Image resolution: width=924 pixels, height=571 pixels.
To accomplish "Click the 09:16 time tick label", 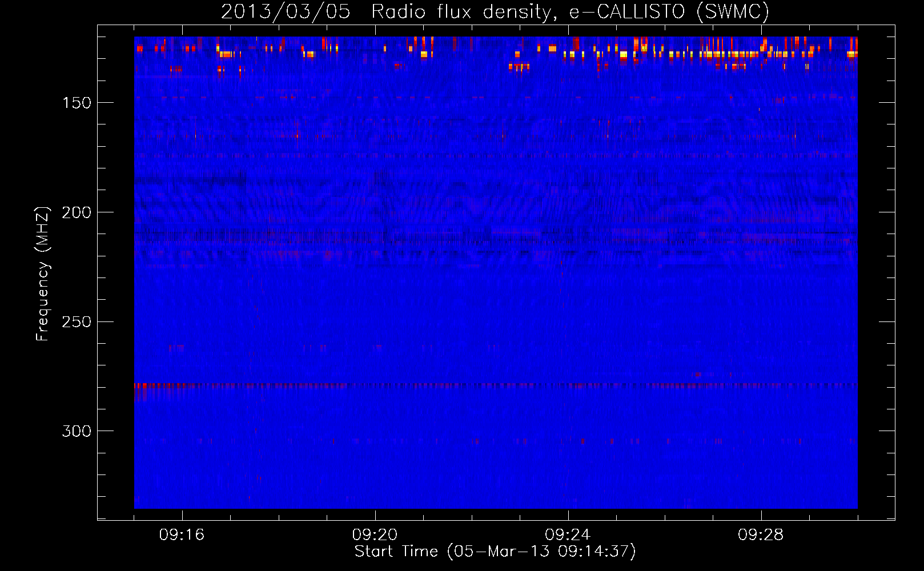I will point(182,535).
